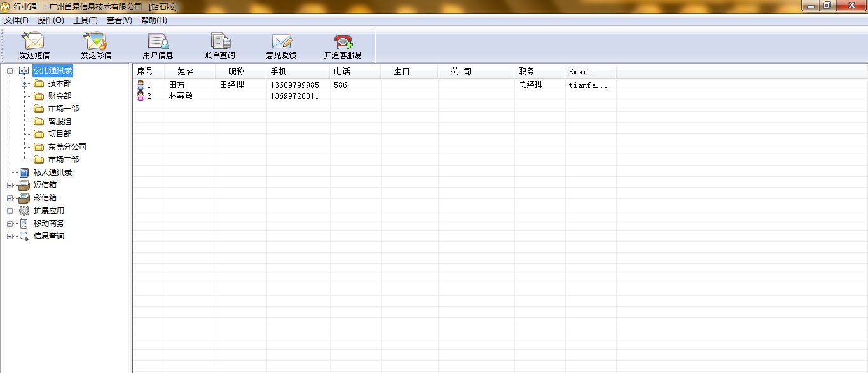Restore down the 行业通 window

(x=827, y=5)
